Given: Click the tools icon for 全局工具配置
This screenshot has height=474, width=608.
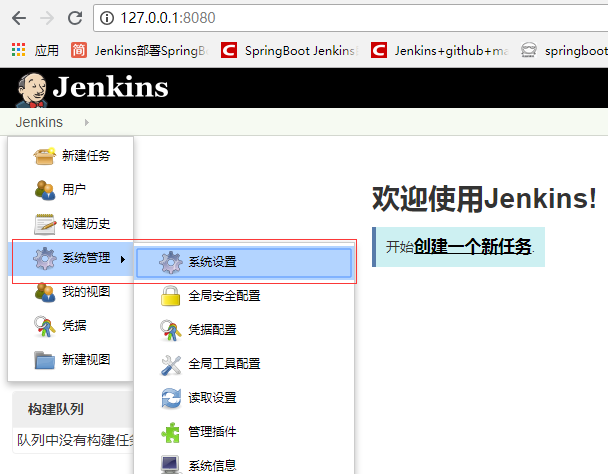Looking at the screenshot, I should (x=171, y=365).
